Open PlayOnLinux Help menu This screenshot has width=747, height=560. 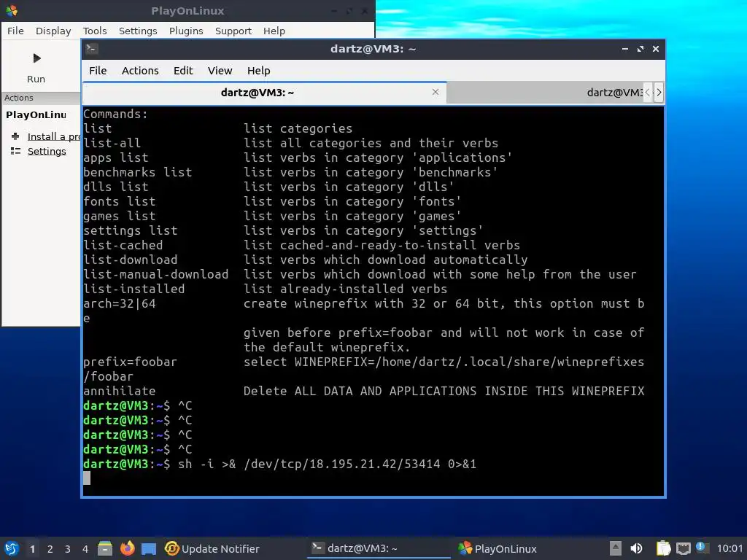(x=274, y=31)
